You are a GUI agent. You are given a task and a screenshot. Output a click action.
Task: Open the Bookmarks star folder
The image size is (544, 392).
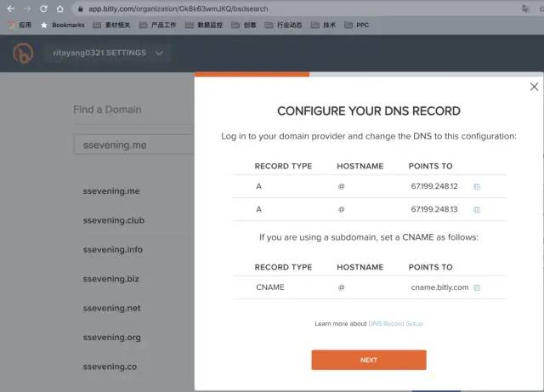tap(62, 25)
